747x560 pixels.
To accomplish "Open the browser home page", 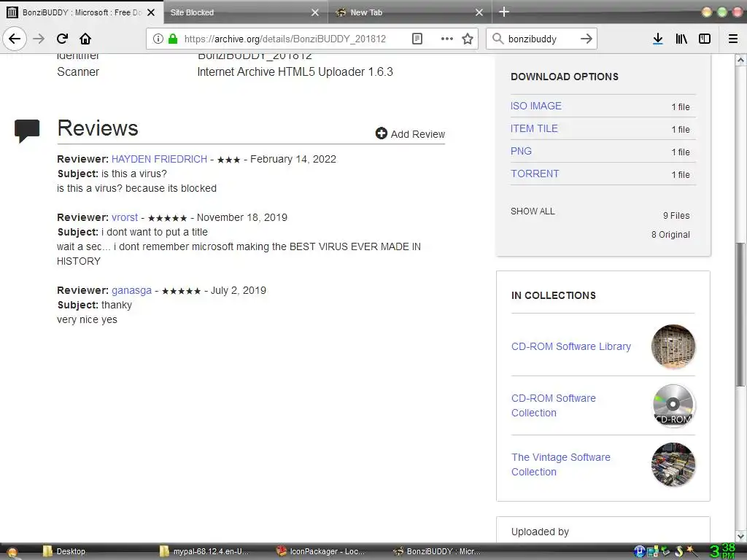I will click(85, 39).
